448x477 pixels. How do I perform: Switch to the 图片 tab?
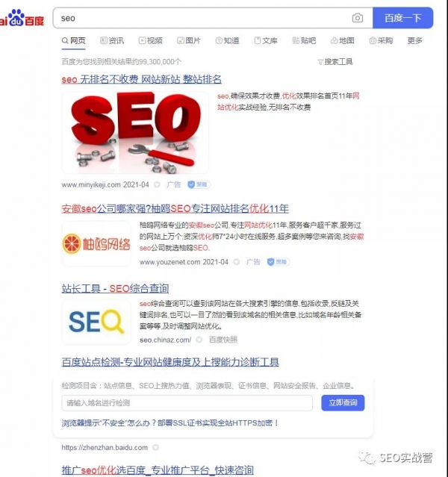pyautogui.click(x=189, y=40)
